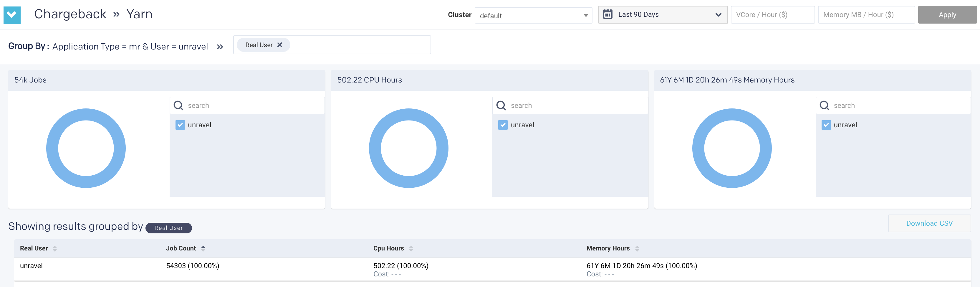Click search field in CPU Hours panel

click(x=570, y=105)
